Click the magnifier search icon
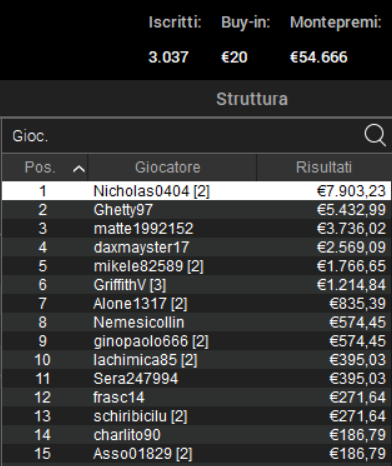 click(375, 135)
